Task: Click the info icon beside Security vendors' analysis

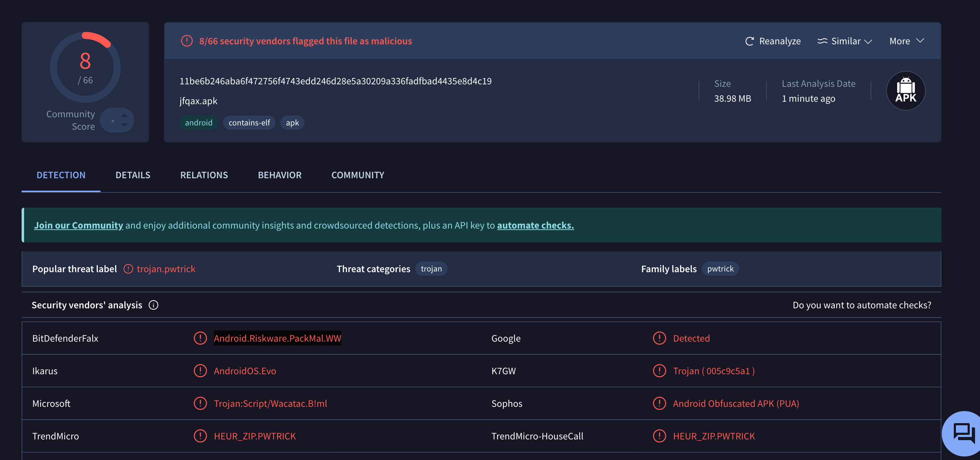Action: click(153, 305)
